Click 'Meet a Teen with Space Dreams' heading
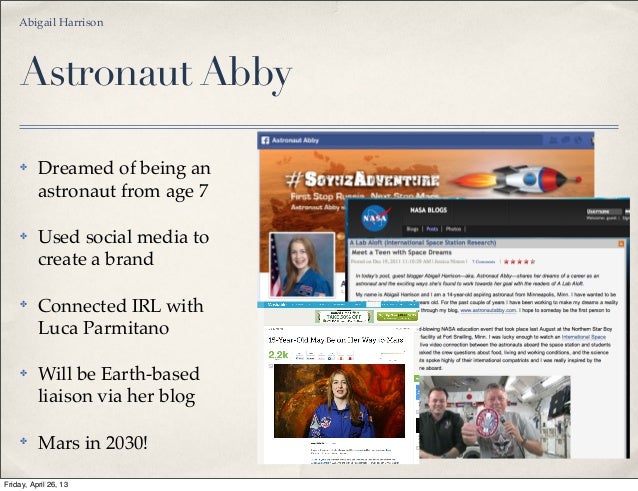638x491 pixels. click(x=401, y=252)
